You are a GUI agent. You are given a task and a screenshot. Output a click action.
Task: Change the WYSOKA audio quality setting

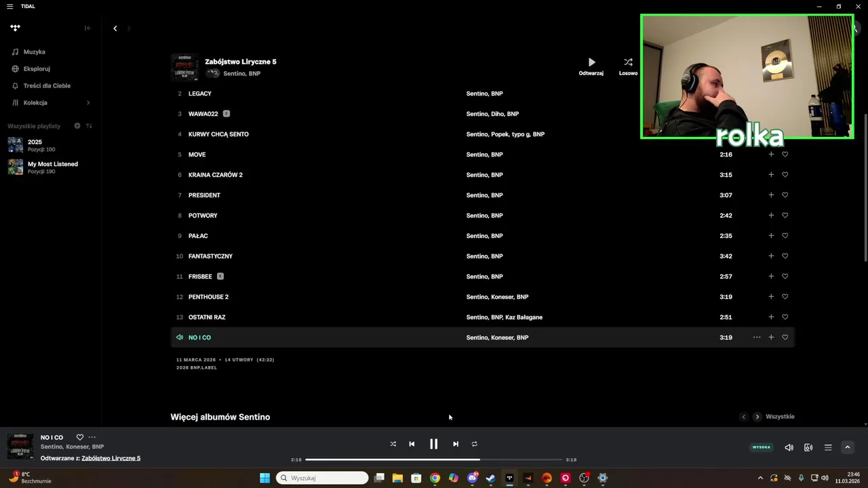point(762,447)
